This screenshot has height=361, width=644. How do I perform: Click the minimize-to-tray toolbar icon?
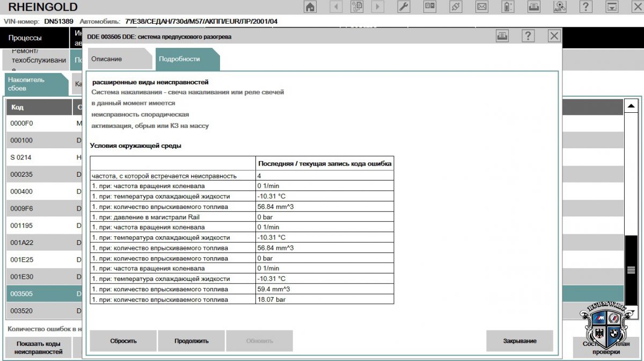[612, 7]
